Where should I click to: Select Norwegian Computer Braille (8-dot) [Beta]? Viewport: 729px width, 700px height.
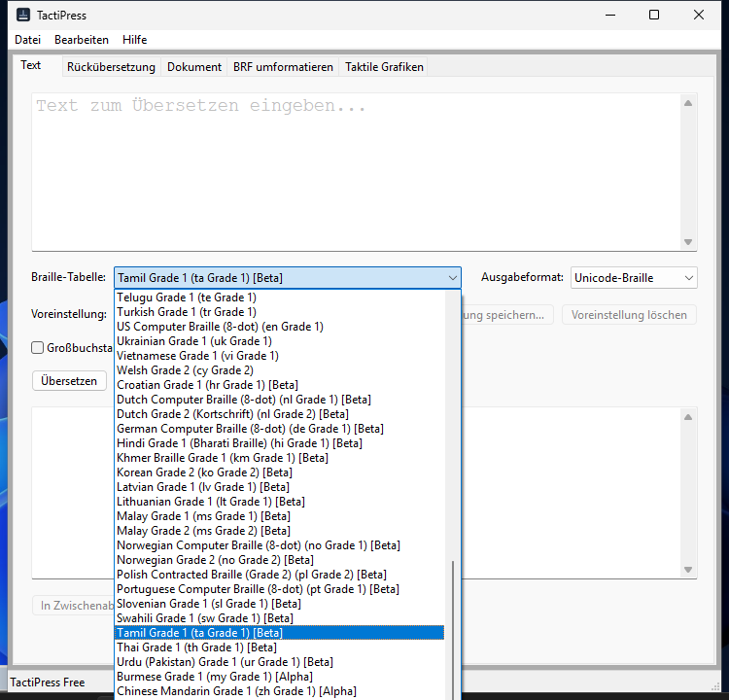coord(279,545)
